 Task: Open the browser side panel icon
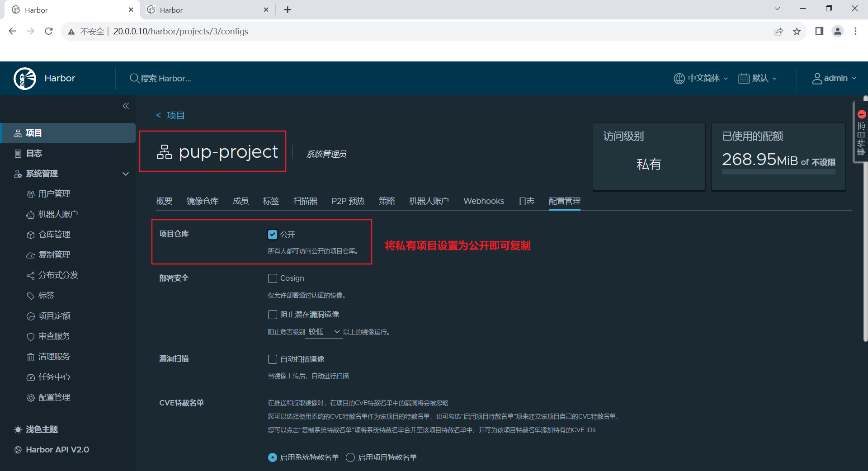pos(819,31)
